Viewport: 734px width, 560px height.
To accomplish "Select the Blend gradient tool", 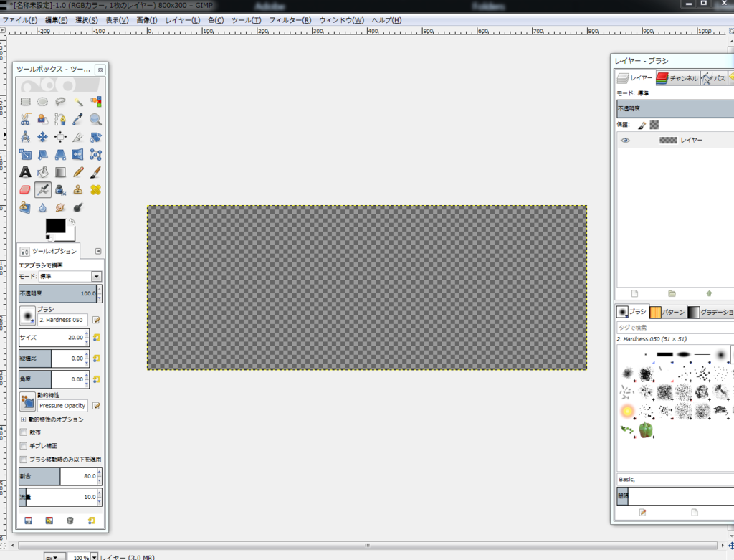I will point(60,172).
